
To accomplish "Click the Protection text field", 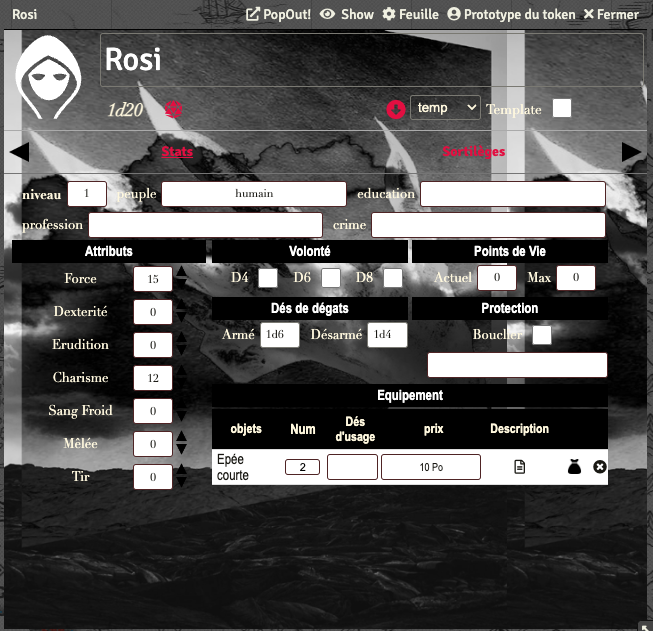I will coord(517,365).
